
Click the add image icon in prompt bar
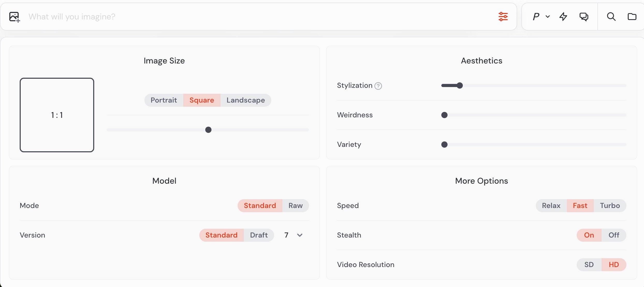(x=14, y=17)
